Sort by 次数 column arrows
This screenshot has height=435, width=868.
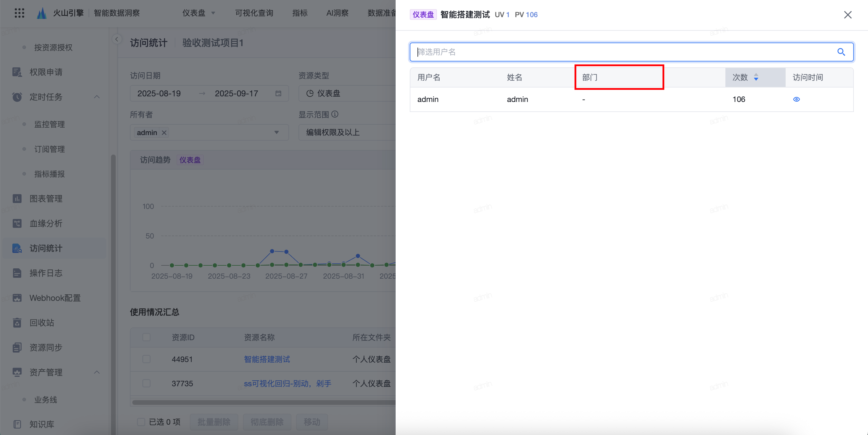tap(756, 77)
